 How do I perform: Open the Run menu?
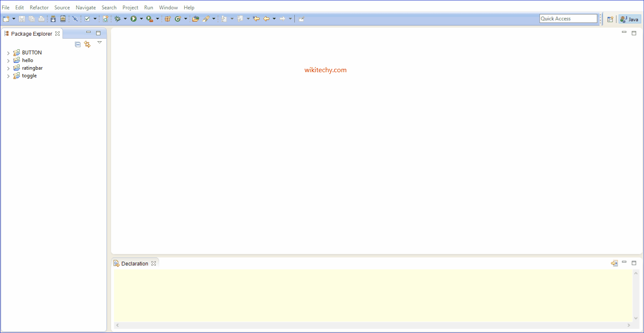148,7
